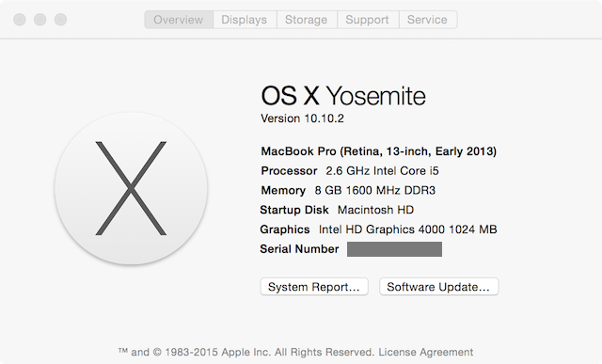Image resolution: width=602 pixels, height=364 pixels.
Task: Select the Service tab
Action: point(428,20)
